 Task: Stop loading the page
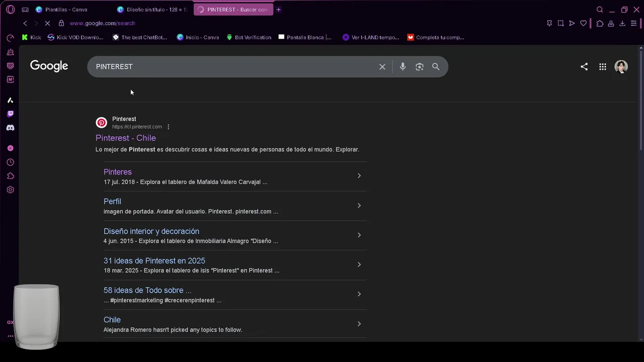(47, 23)
